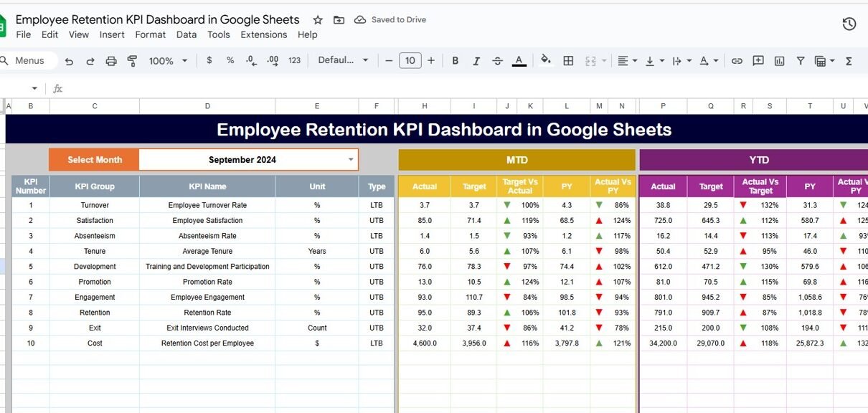Click the font size input field
This screenshot has width=868, height=413.
[x=409, y=61]
